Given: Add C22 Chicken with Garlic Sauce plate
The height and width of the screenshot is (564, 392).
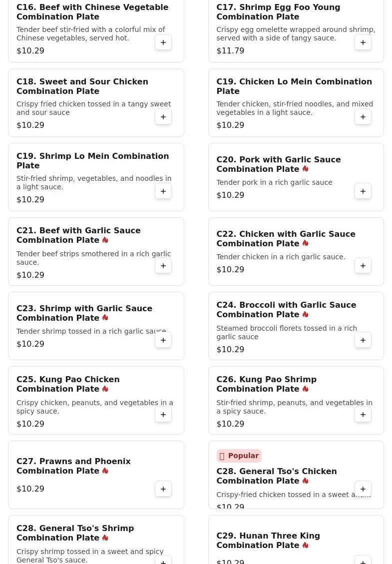Looking at the screenshot, I should pos(363,266).
